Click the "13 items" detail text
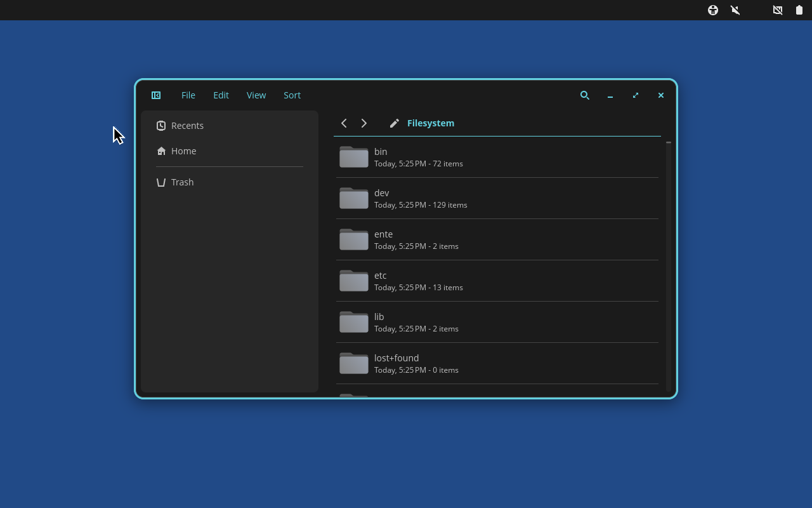Screen dimensions: 812x508 (448, 288)
